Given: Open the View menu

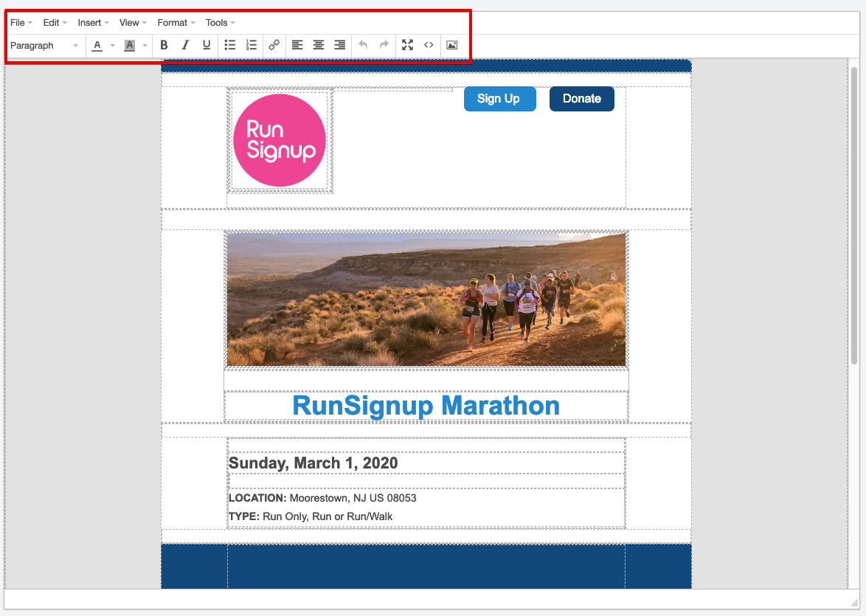Looking at the screenshot, I should coord(133,23).
